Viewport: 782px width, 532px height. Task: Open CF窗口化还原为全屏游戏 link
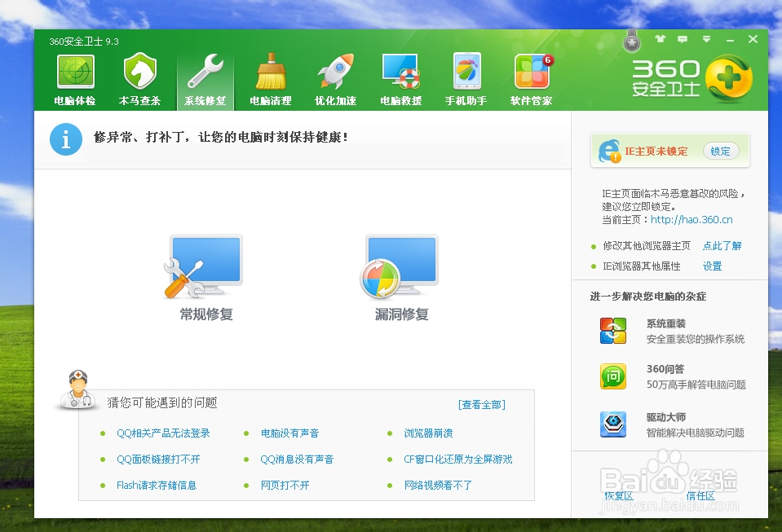457,459
